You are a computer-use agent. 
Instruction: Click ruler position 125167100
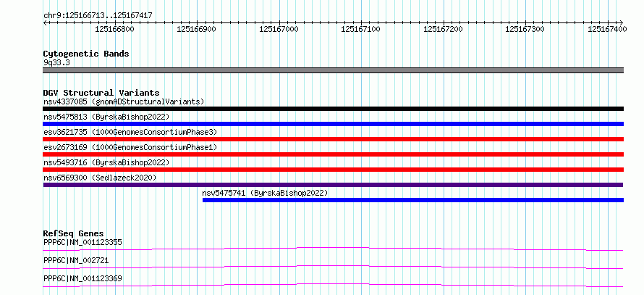click(x=360, y=29)
